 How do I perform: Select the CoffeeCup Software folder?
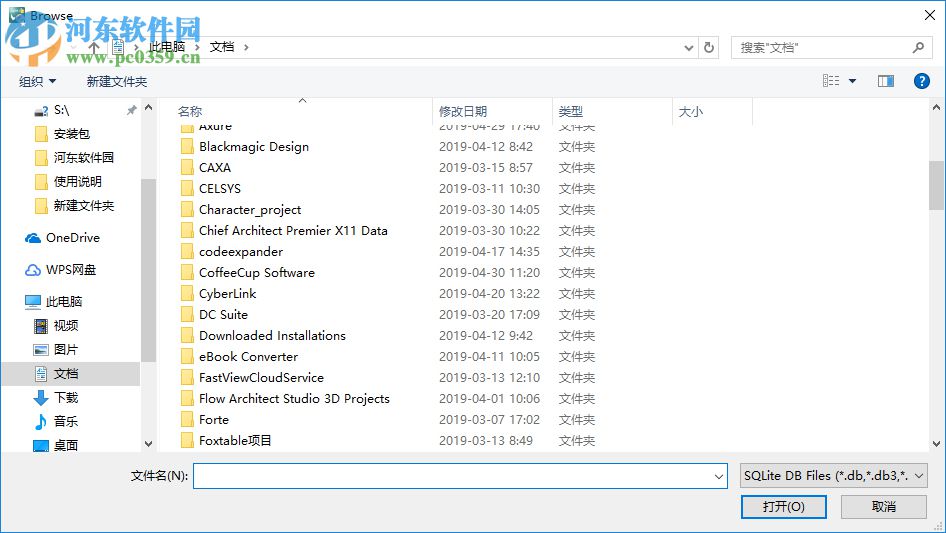coord(256,273)
